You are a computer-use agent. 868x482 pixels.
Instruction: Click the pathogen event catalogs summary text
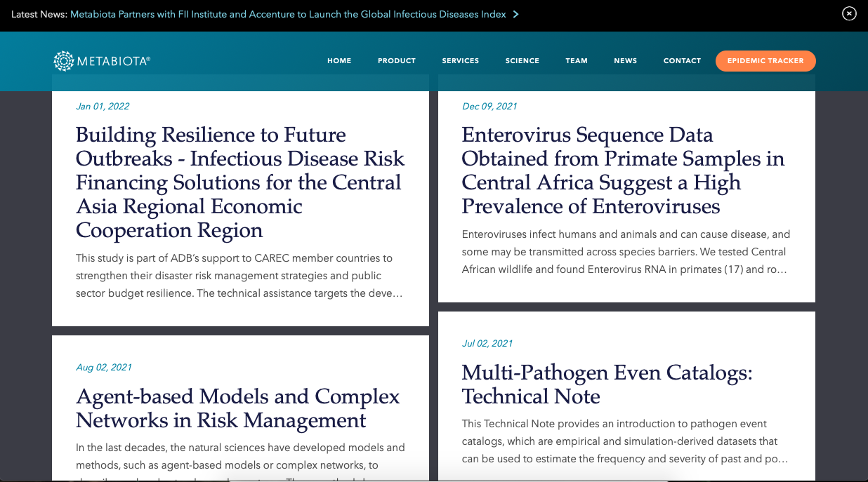[x=625, y=441]
